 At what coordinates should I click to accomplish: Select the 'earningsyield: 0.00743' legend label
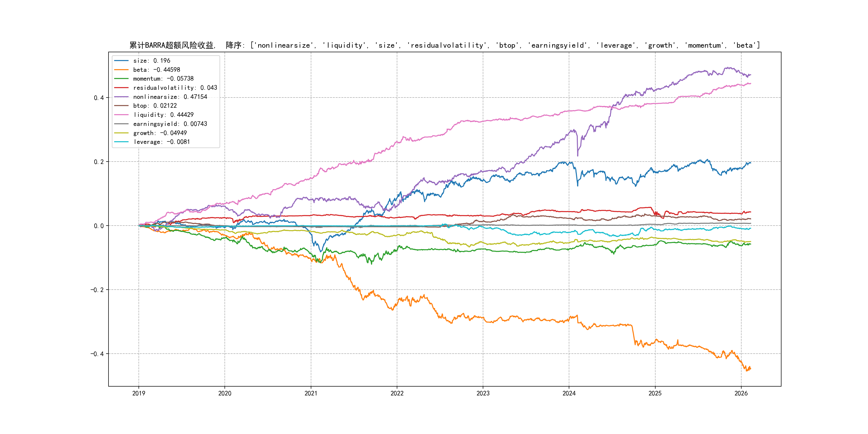tap(170, 124)
